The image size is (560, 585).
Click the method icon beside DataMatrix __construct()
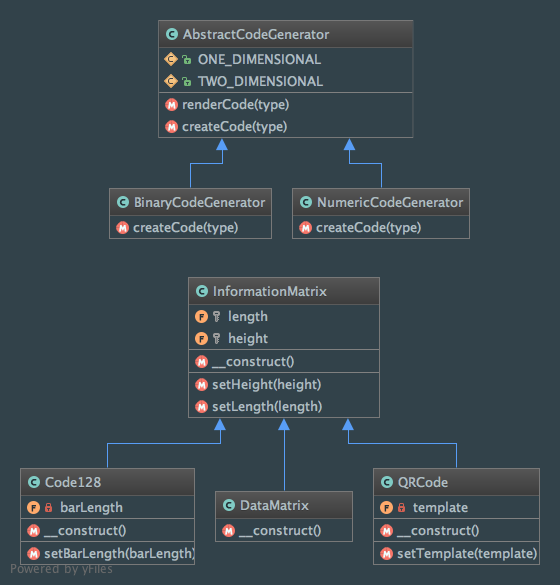[229, 531]
